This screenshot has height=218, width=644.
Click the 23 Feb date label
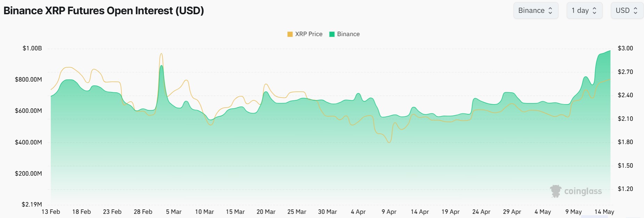point(112,212)
